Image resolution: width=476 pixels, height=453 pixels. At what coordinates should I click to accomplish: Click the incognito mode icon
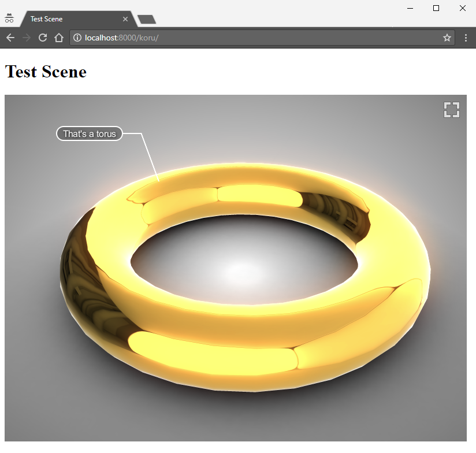9,18
